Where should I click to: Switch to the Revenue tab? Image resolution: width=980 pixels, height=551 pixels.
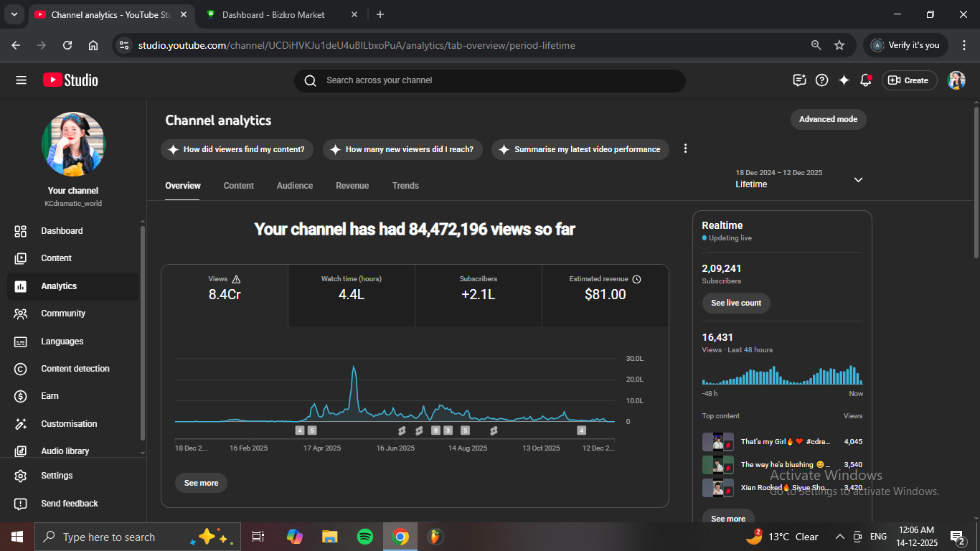coord(352,186)
